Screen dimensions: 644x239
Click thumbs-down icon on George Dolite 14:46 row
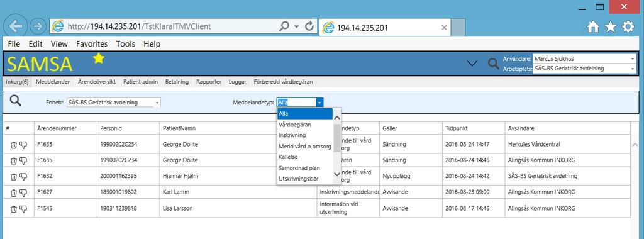[23, 160]
